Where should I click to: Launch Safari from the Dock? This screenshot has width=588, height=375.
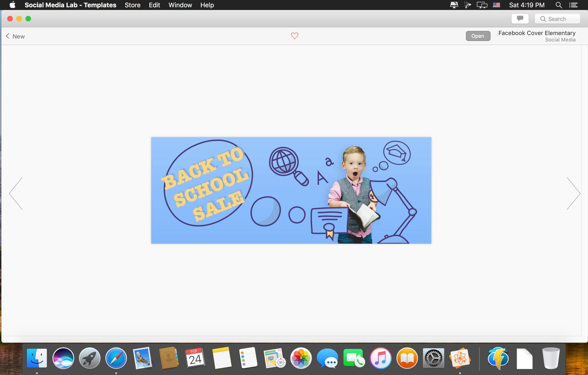(116, 358)
